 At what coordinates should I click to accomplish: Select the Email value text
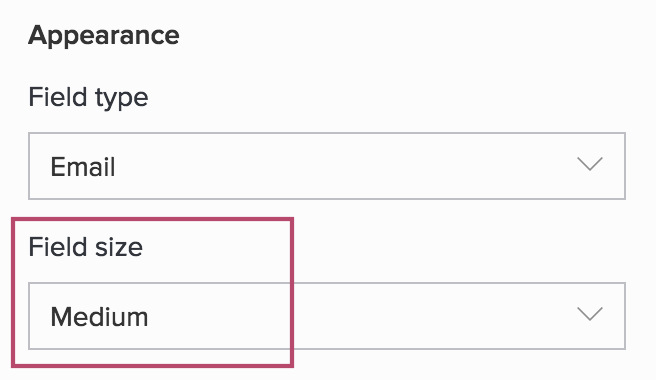pos(83,167)
